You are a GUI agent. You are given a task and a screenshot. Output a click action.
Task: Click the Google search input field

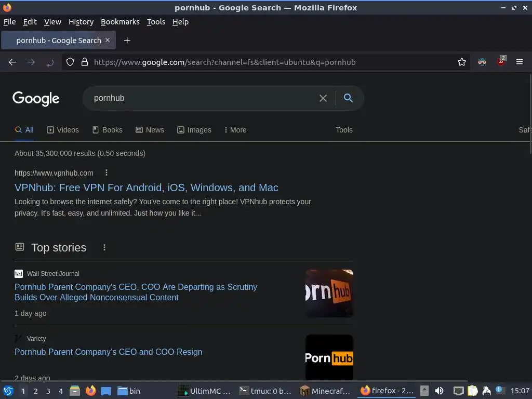(204, 98)
